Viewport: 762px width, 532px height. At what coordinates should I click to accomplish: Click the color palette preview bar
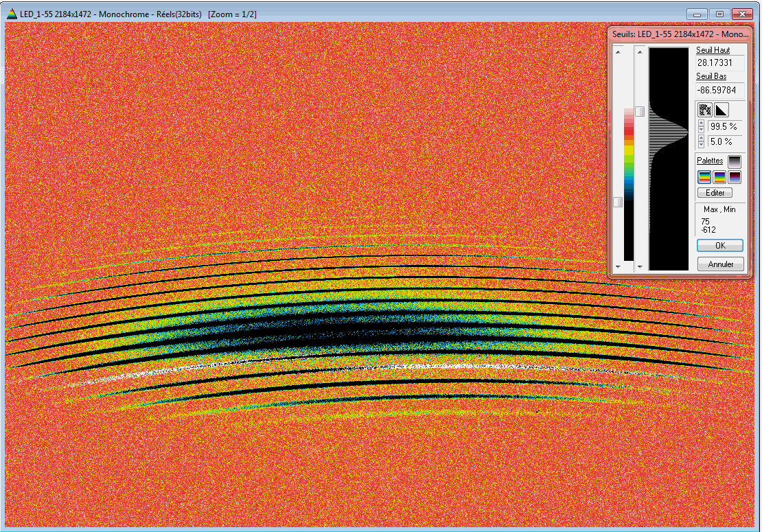point(629,185)
